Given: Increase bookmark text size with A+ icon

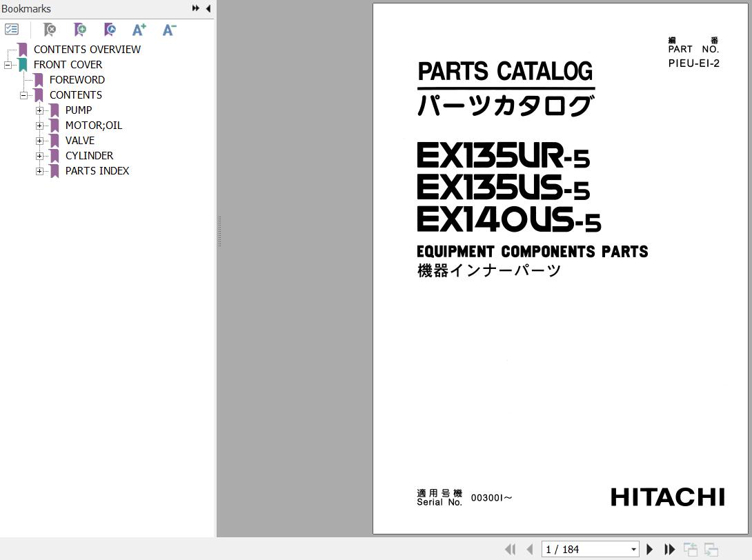Looking at the screenshot, I should point(139,30).
